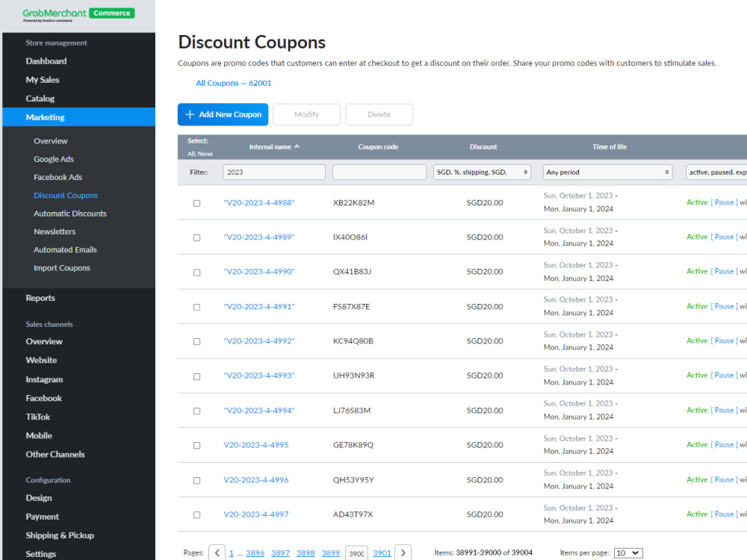Open Automated Emails under Marketing
The height and width of the screenshot is (560, 747).
tap(65, 249)
